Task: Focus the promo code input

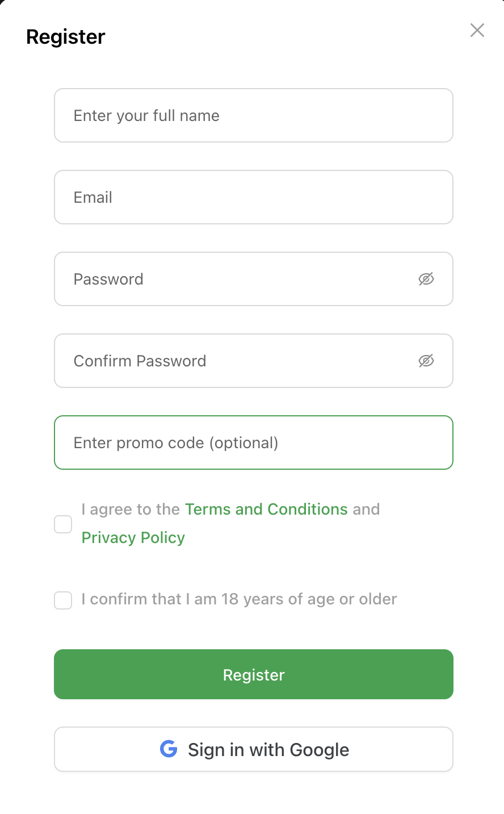Action: [x=253, y=443]
